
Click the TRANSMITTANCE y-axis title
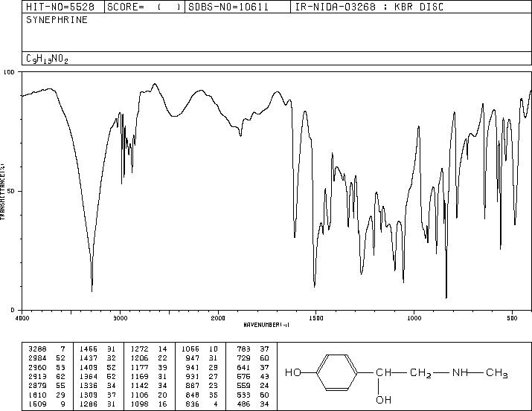(x=2, y=191)
